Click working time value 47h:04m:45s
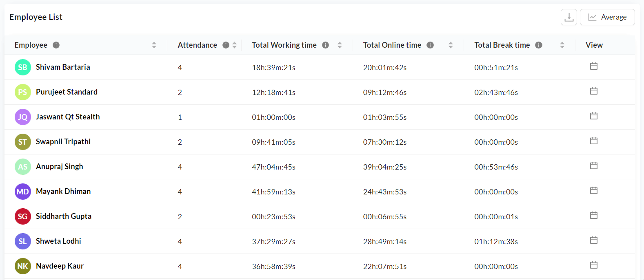This screenshot has width=644, height=280. pos(273,167)
